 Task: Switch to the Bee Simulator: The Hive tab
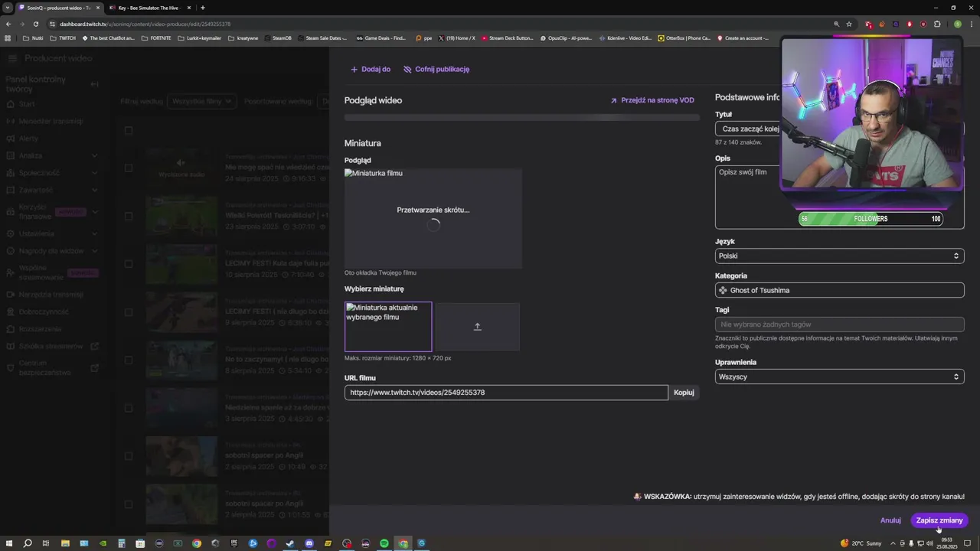tap(149, 8)
